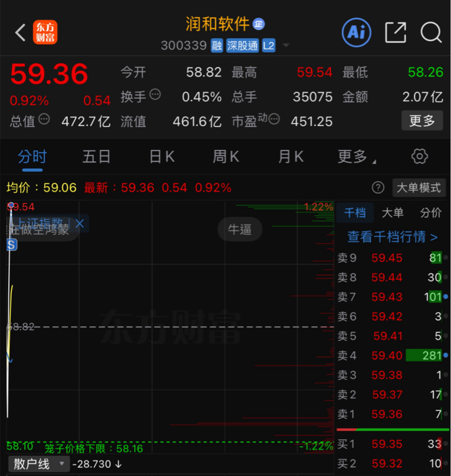Tap the 卖4 volume 281

point(431,356)
